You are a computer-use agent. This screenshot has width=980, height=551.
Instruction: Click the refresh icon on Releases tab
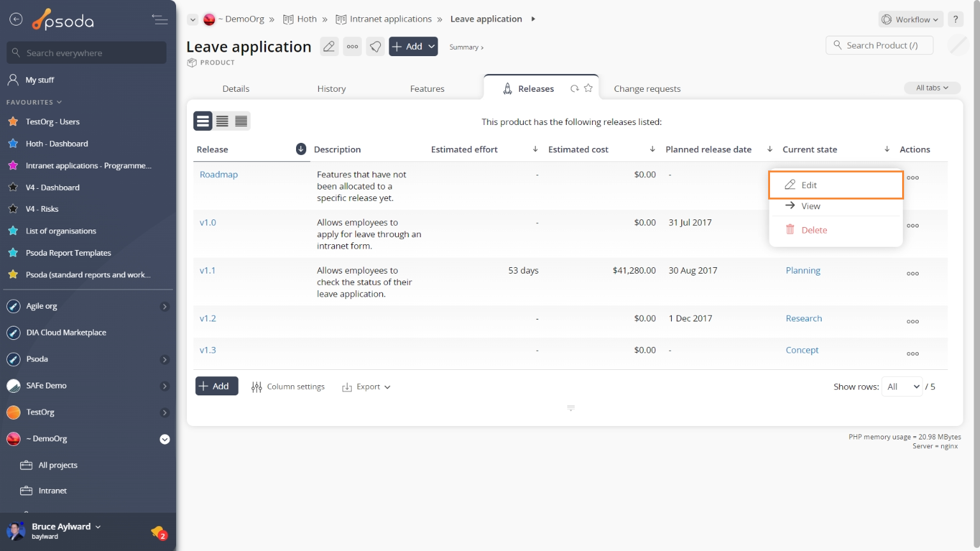(575, 89)
